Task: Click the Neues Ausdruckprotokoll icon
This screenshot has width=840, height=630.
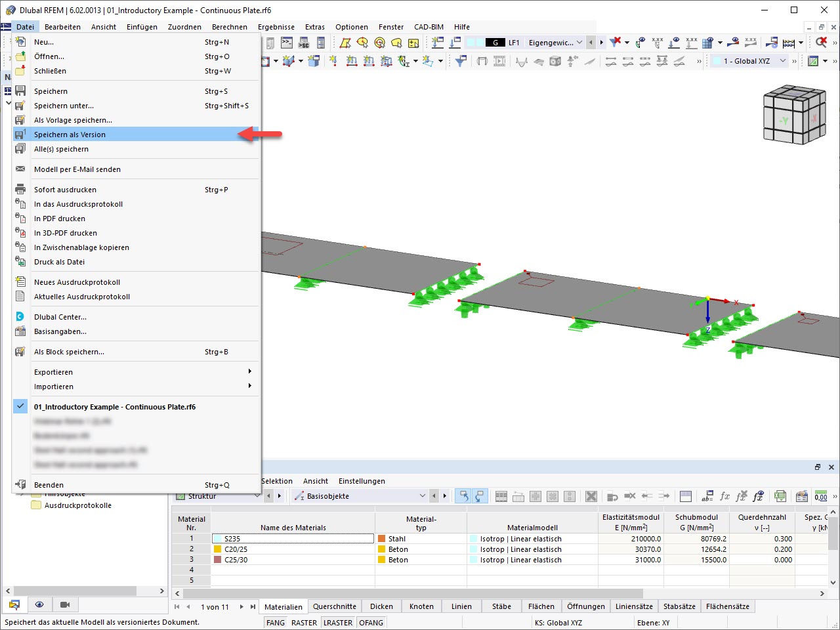Action: click(20, 282)
